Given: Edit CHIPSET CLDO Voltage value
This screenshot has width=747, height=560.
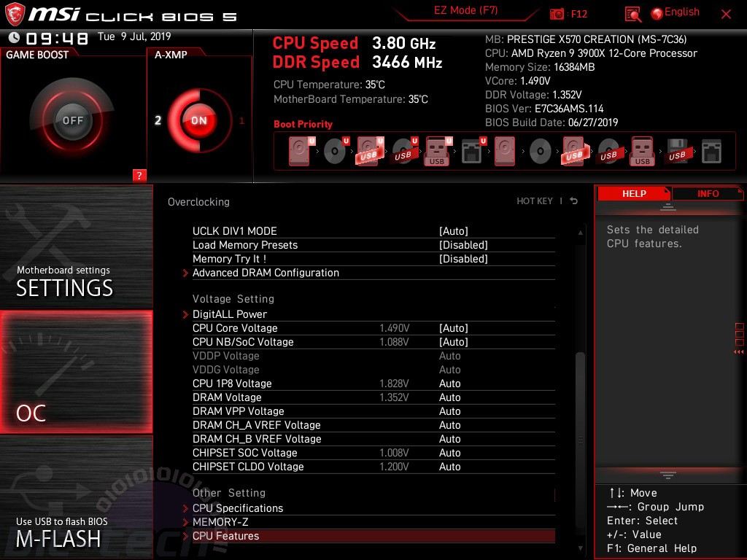Looking at the screenshot, I should click(x=449, y=466).
